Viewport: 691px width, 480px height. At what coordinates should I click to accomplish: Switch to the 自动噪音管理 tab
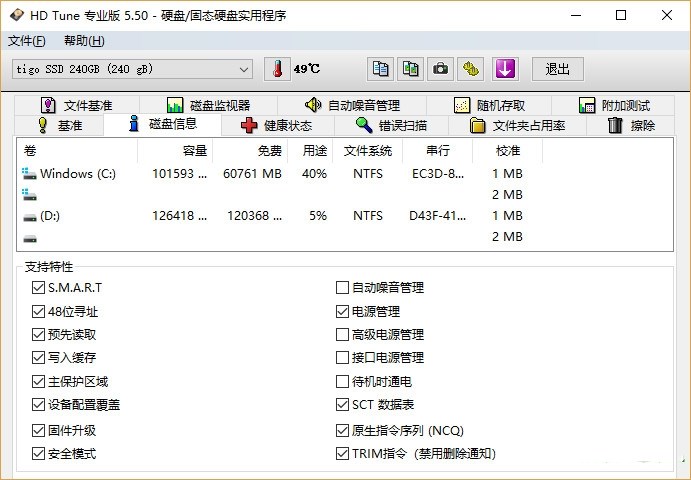pyautogui.click(x=352, y=105)
